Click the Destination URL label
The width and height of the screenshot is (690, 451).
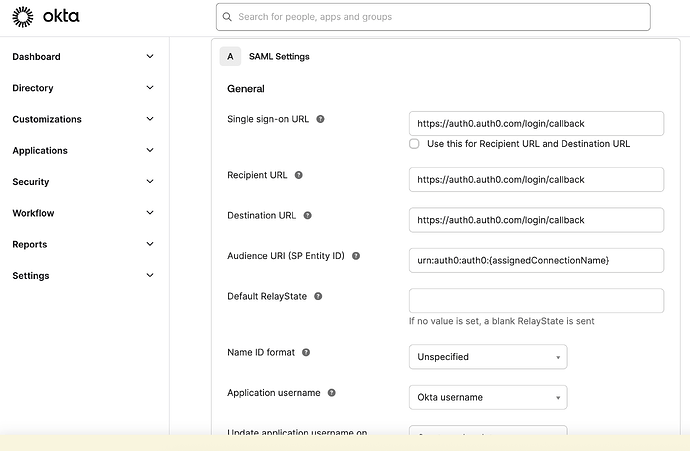coord(261,216)
